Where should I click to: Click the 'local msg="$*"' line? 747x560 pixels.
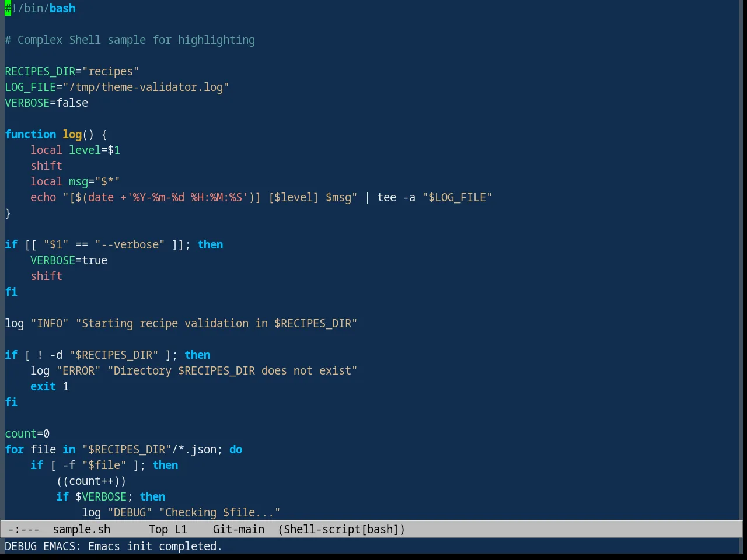[75, 182]
